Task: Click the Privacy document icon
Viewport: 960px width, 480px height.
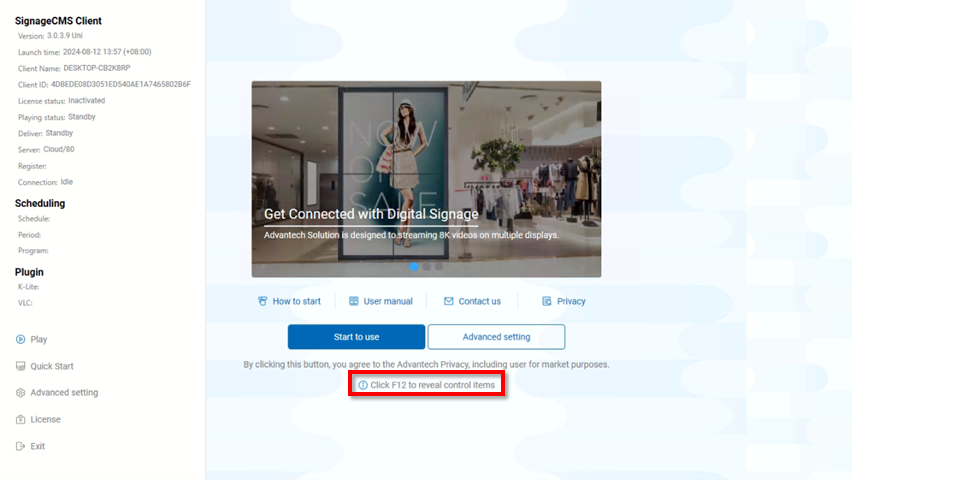Action: click(x=547, y=301)
